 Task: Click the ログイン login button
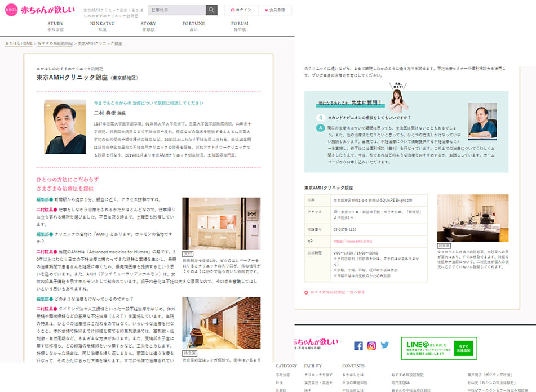(241, 10)
